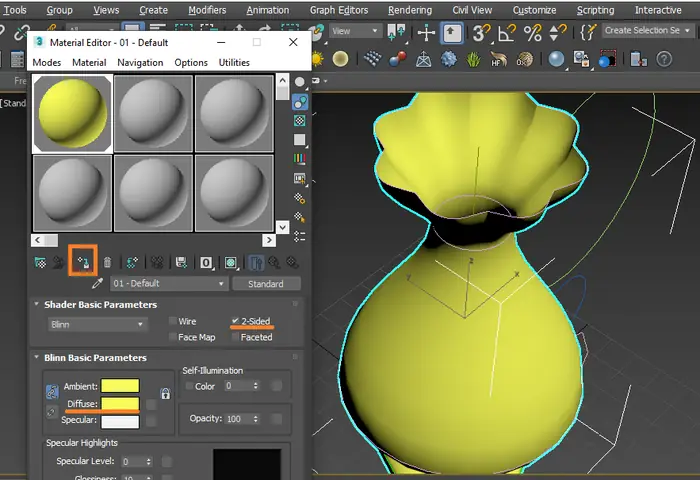
Task: Click the green grass icon in toolbar
Action: pos(473,59)
